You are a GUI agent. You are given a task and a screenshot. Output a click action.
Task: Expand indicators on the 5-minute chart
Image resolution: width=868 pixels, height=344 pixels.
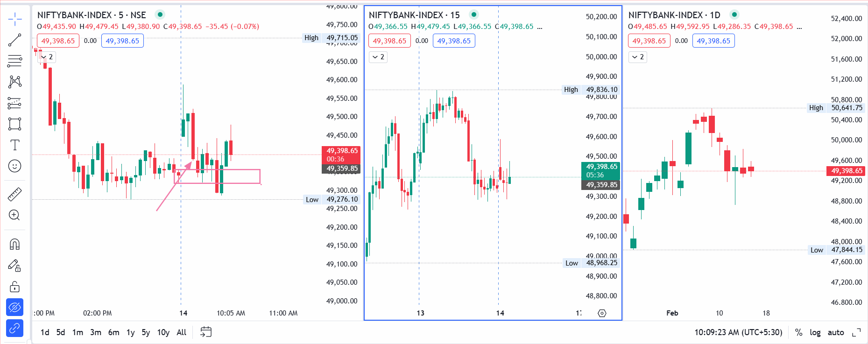point(47,57)
